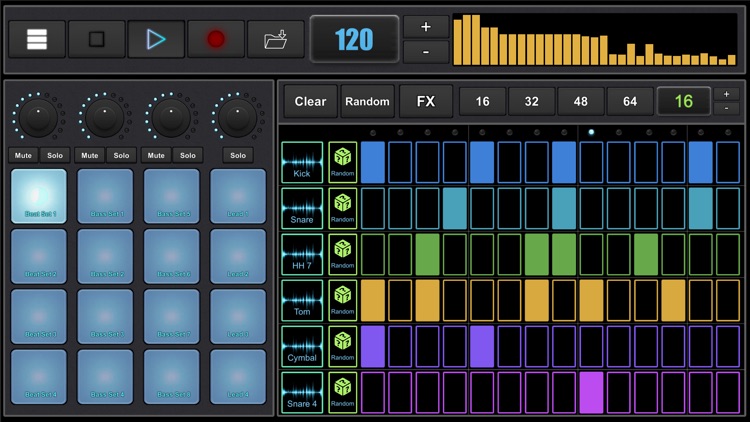This screenshot has width=750, height=422.
Task: Select the 16 step page tab
Action: pyautogui.click(x=482, y=101)
